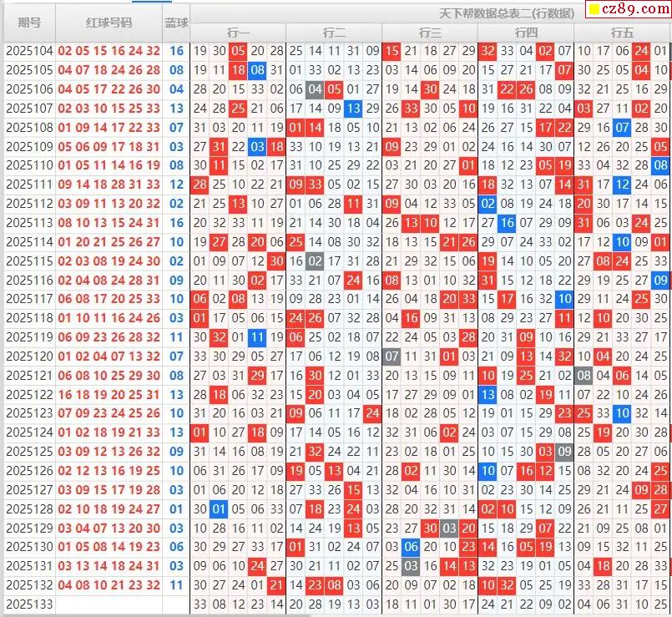This screenshot has width=672, height=617.
Task: Select blue 13 cell in 行二 of row 2025107
Action: [x=353, y=109]
